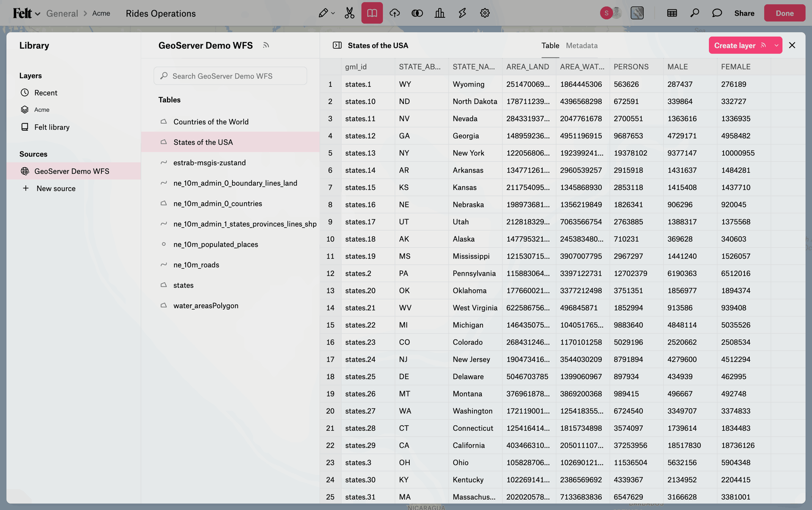Click the Rides Operations map title
Viewport: 812px width, 510px height.
tap(161, 13)
